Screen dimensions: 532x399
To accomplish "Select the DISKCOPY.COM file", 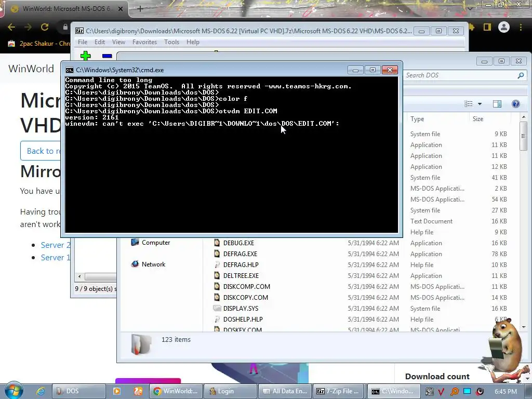I will (x=246, y=297).
